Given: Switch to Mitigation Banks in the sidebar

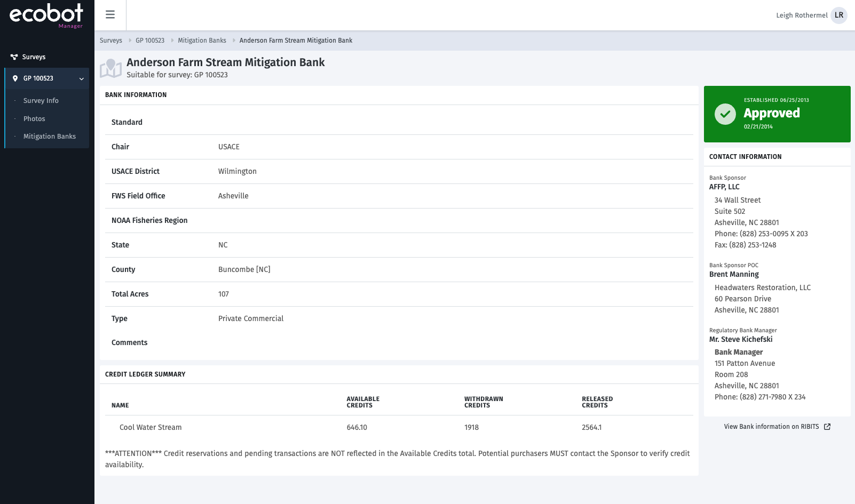Looking at the screenshot, I should tap(50, 136).
